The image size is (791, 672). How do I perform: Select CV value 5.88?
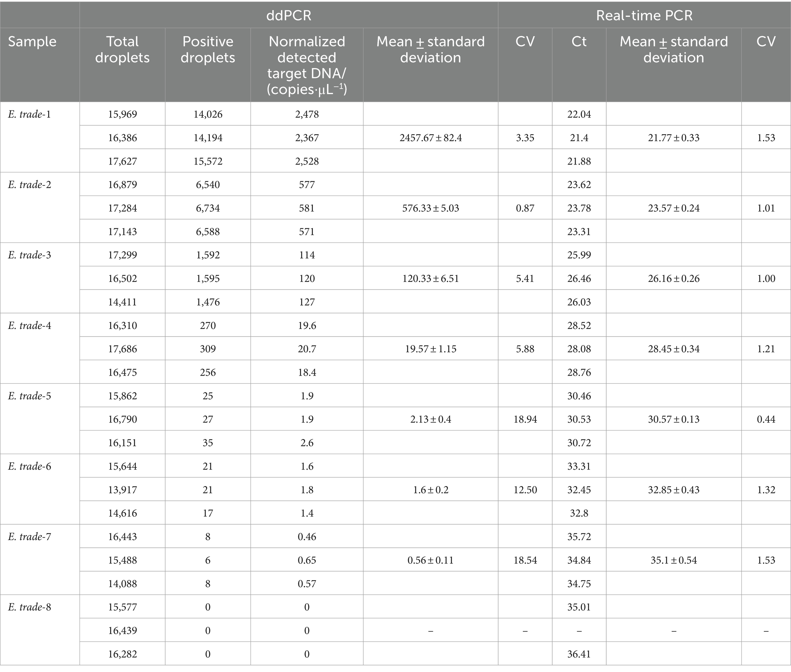point(525,349)
